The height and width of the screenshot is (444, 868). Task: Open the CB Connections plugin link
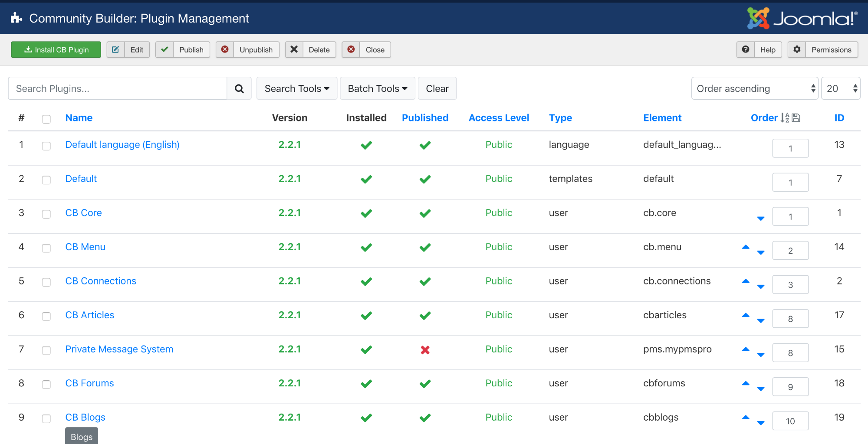[101, 281]
